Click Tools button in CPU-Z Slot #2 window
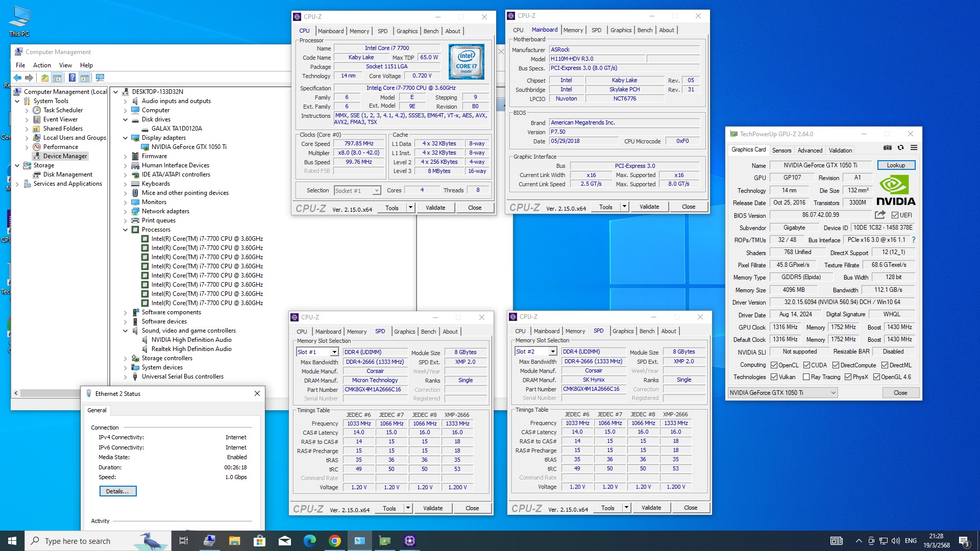980x551 pixels. pos(607,508)
